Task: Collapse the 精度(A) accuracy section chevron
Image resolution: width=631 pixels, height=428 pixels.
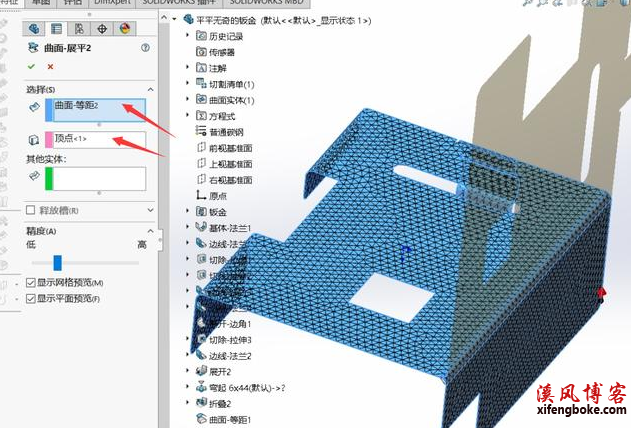Action: [x=151, y=231]
